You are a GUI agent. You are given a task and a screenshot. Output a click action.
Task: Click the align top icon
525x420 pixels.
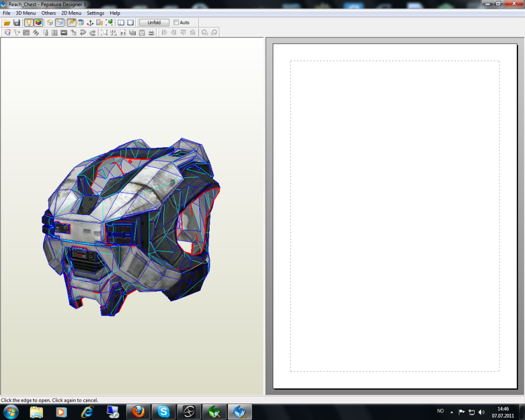click(x=183, y=32)
